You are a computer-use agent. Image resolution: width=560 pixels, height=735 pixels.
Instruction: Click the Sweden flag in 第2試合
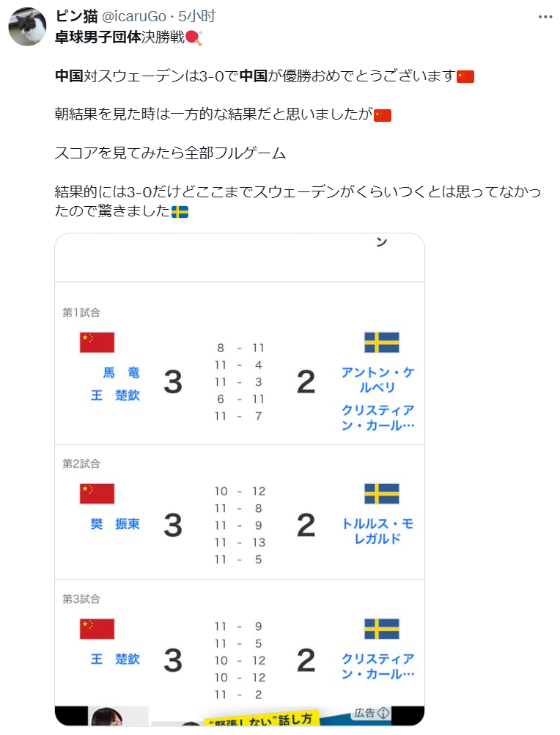coord(382,494)
